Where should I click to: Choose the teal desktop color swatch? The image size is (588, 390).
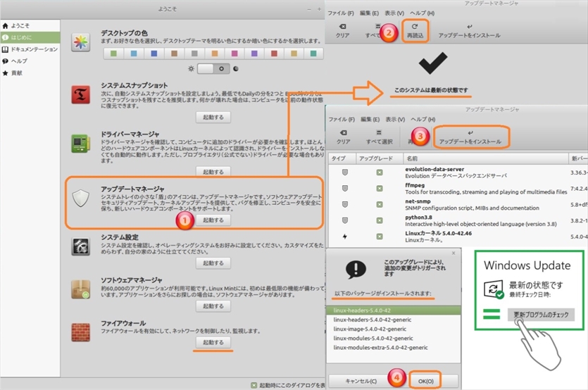click(x=313, y=54)
